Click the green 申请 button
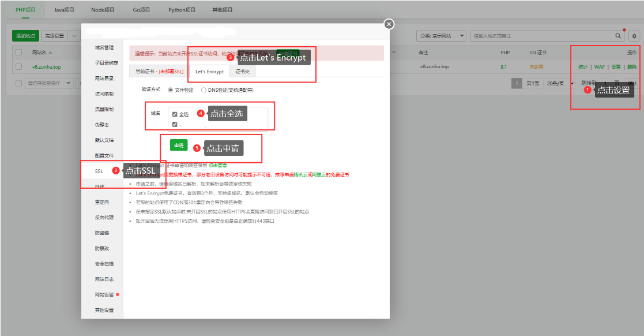The image size is (644, 336). 179,145
